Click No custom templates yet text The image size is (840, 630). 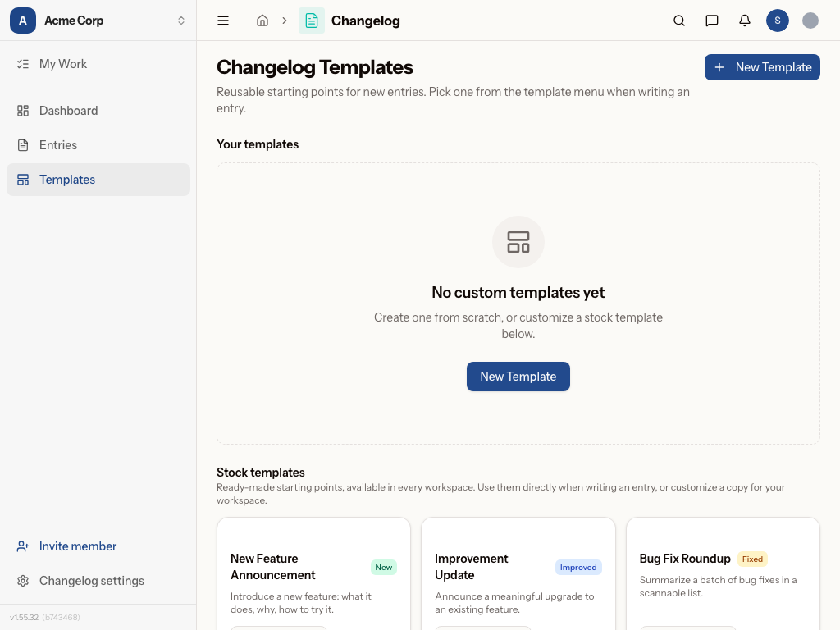coord(518,293)
